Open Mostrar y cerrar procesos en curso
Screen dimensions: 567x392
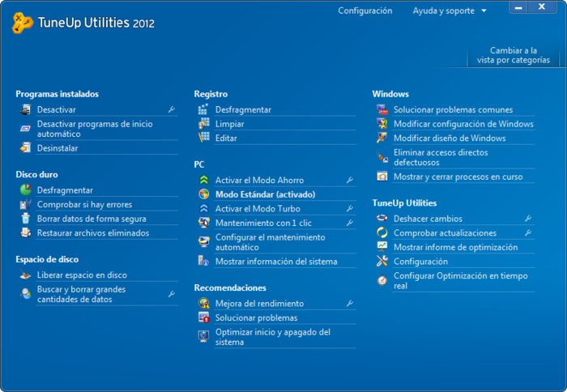point(458,177)
